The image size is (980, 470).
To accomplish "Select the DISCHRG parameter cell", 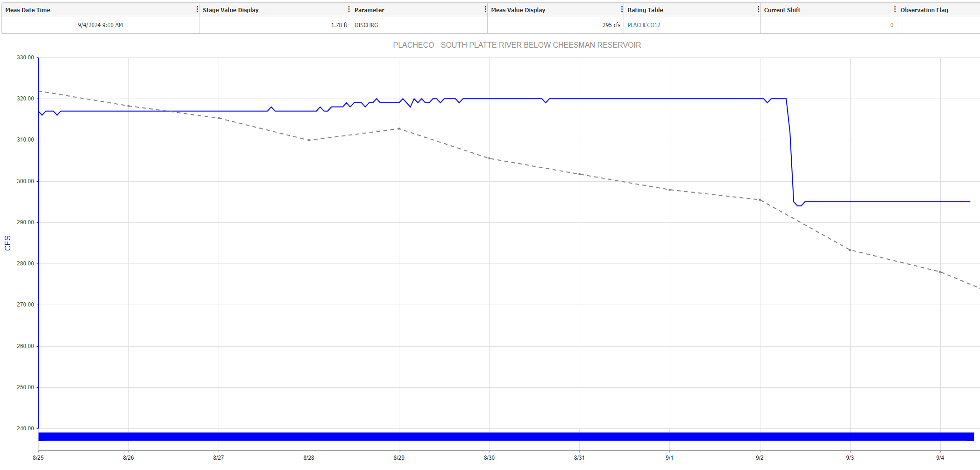I will tap(366, 25).
